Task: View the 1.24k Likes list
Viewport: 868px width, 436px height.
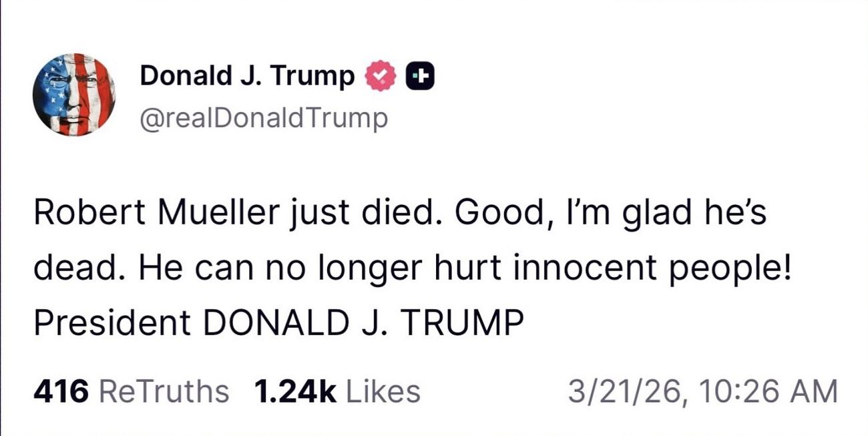Action: coord(337,391)
